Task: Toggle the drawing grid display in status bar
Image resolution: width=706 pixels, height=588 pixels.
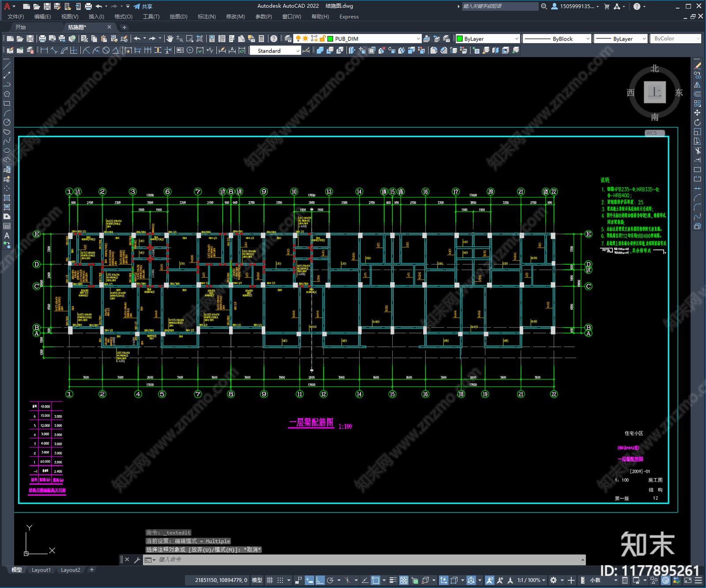Action: (x=270, y=580)
